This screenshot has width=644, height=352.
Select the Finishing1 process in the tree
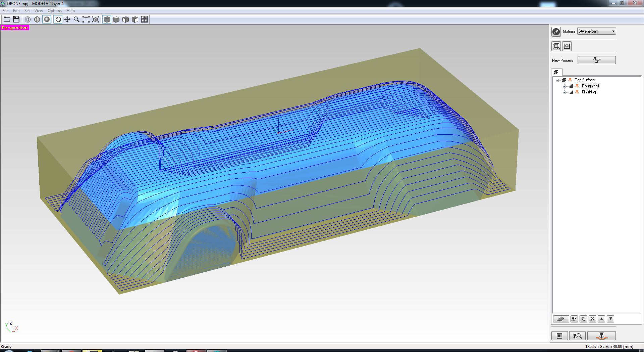589,92
